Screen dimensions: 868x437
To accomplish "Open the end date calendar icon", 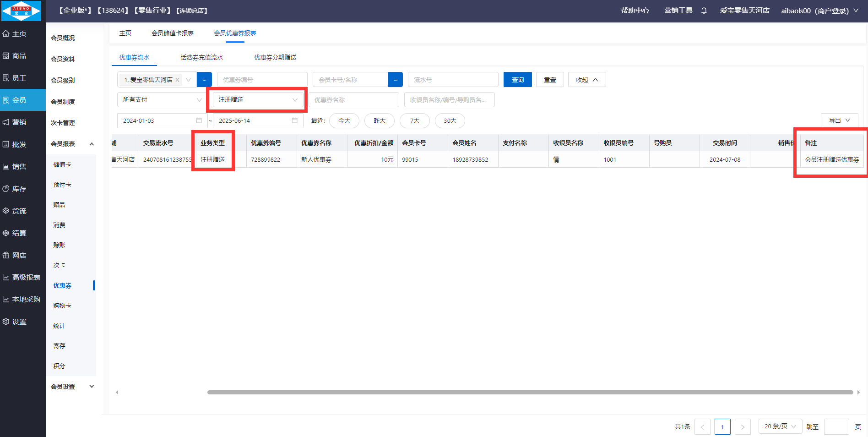I will click(294, 120).
